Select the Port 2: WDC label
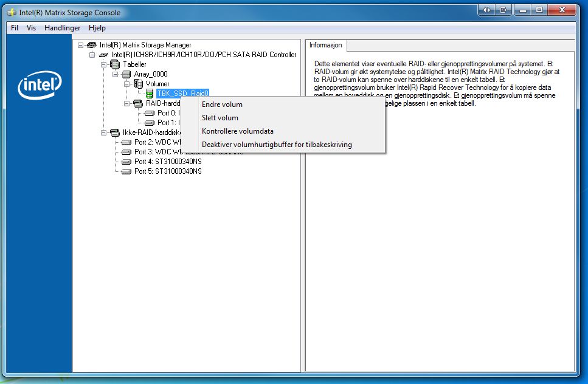Viewport: 588px width, 384px height. pos(157,142)
